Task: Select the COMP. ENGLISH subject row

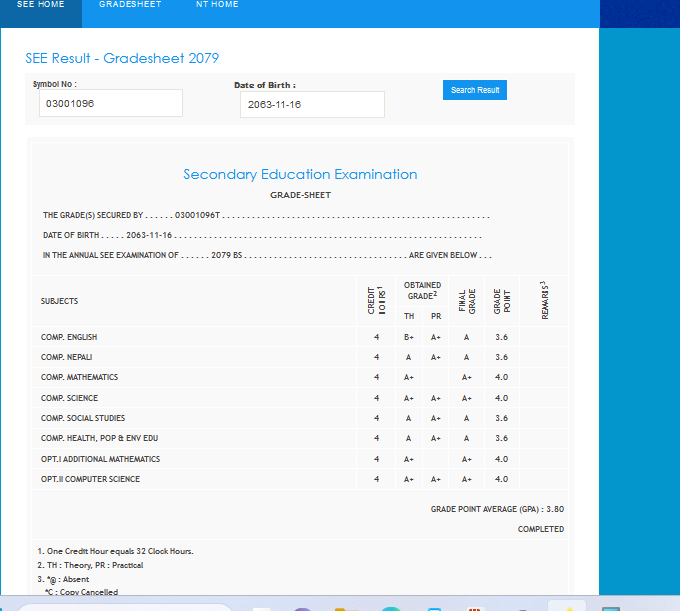Action: point(69,337)
